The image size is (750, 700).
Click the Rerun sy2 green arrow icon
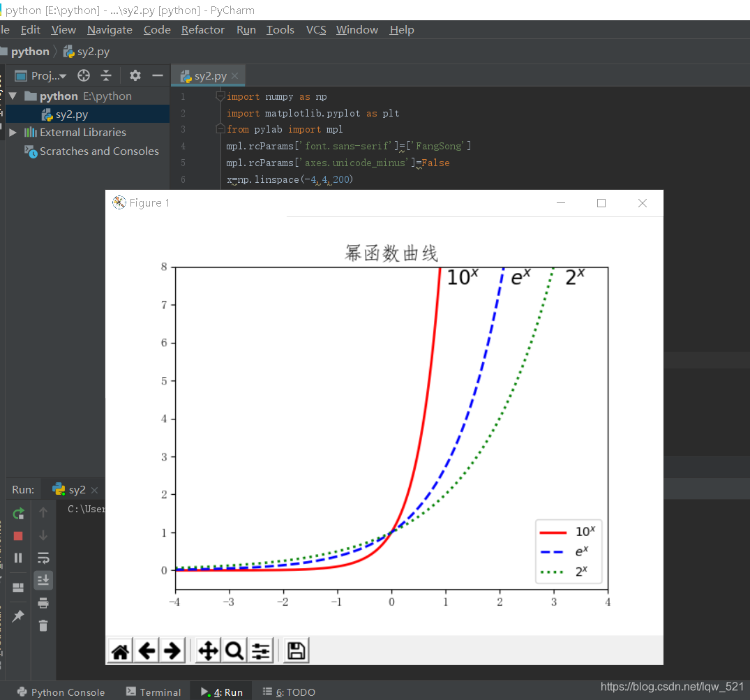coord(18,514)
